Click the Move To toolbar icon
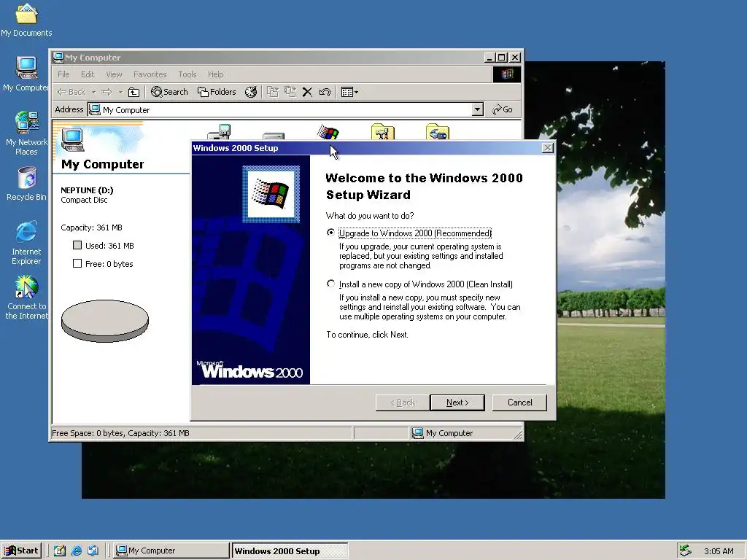 pyautogui.click(x=273, y=92)
